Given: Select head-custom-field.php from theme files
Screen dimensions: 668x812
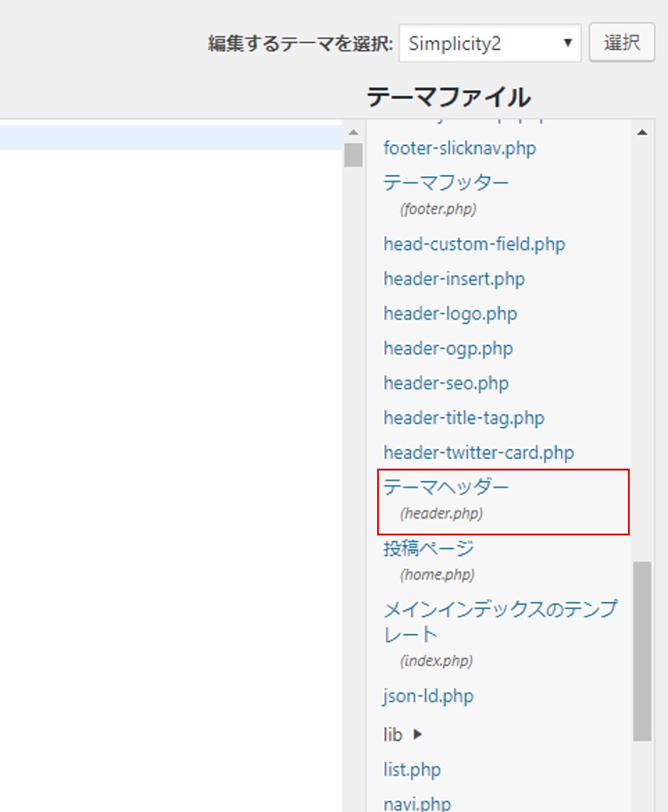Looking at the screenshot, I should click(x=474, y=244).
